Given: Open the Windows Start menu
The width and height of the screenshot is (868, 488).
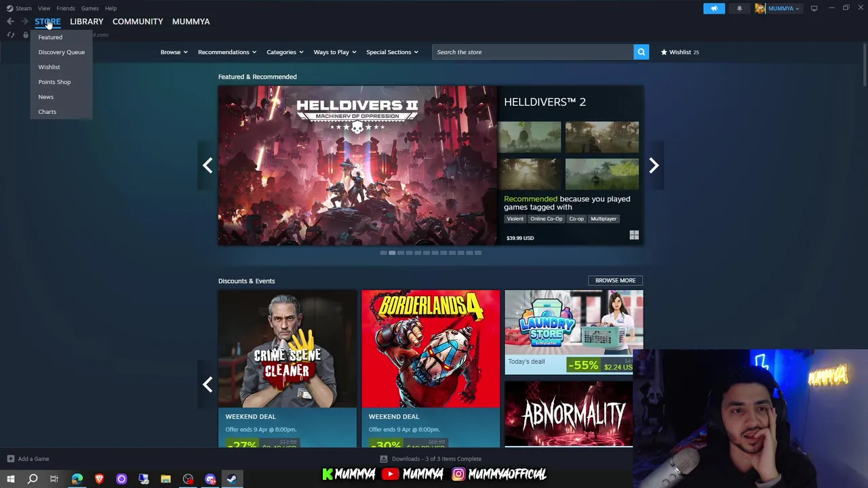Looking at the screenshot, I should pos(10,479).
